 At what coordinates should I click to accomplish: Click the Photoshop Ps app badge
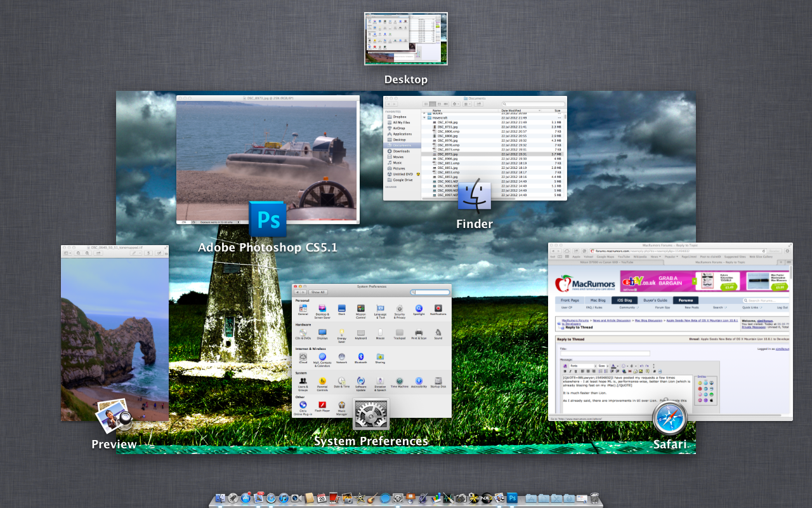click(x=267, y=219)
